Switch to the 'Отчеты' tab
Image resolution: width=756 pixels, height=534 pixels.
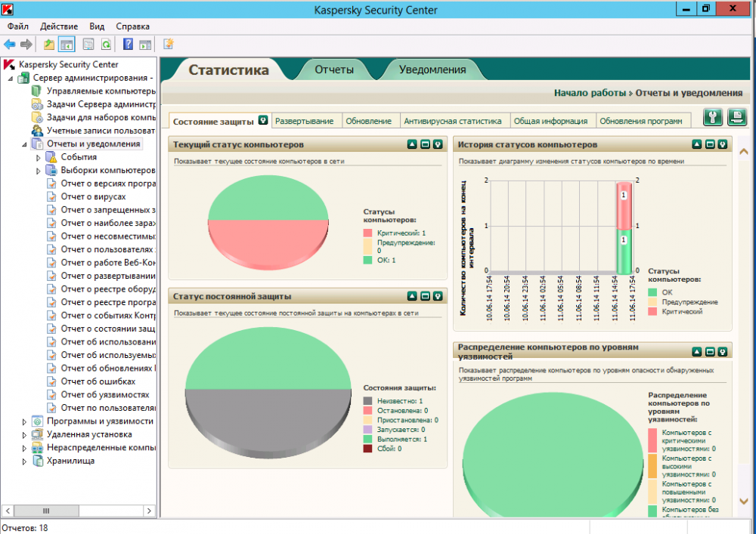pos(334,69)
